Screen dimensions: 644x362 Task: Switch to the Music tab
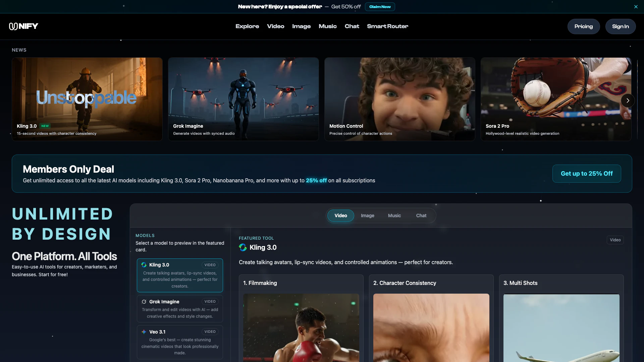(x=394, y=216)
